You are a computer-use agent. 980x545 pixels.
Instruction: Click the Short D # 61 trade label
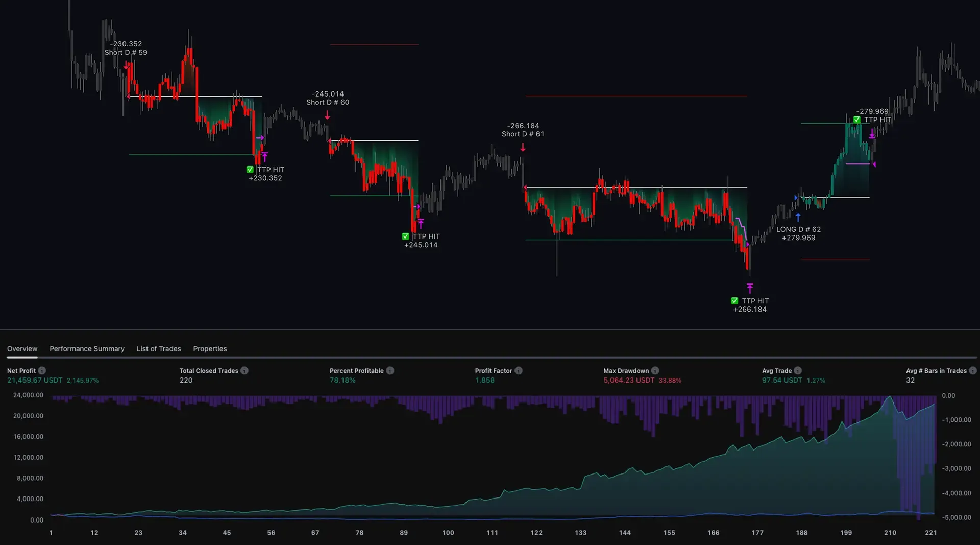(x=523, y=134)
